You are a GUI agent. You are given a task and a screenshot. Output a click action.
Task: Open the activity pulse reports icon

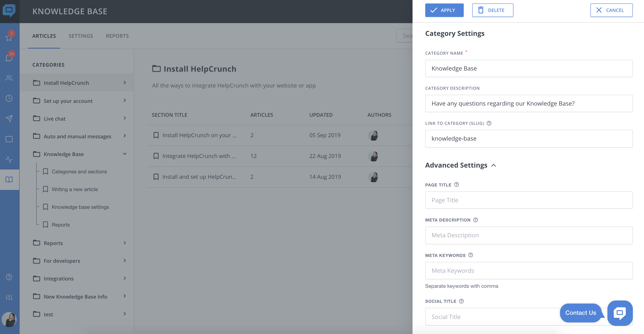(x=9, y=159)
